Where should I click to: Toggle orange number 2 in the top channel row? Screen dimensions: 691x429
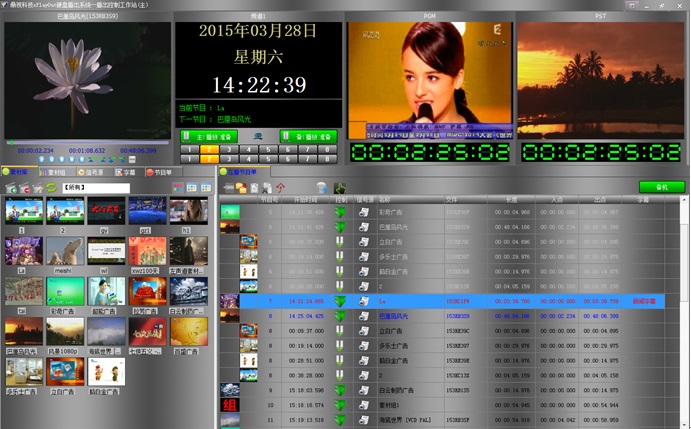209,149
